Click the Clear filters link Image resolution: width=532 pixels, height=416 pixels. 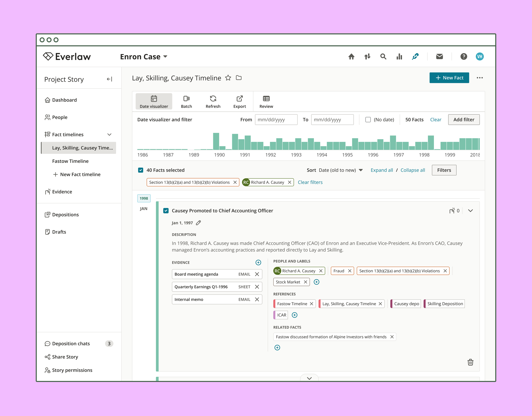pos(310,182)
